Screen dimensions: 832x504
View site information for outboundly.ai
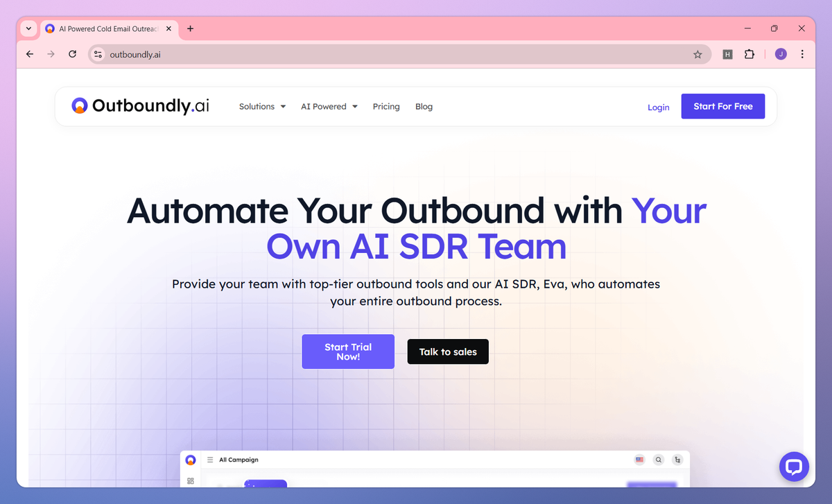[x=98, y=54]
